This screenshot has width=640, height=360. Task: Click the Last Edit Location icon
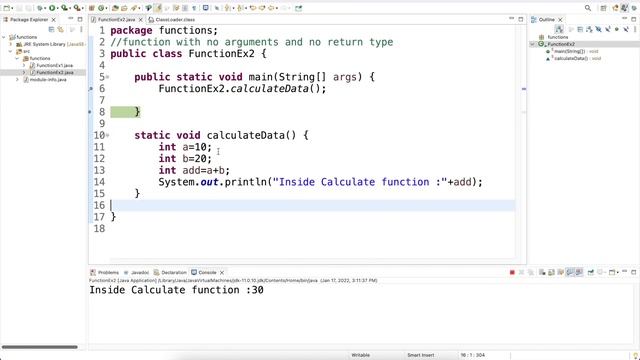[x=253, y=8]
